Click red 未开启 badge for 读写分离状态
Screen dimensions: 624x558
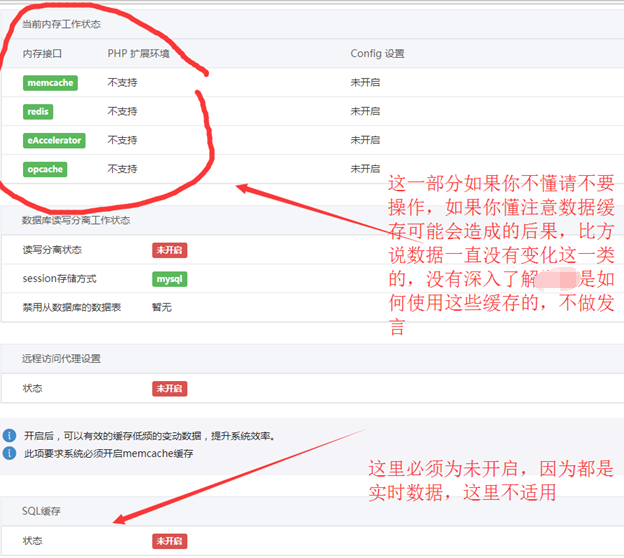[169, 250]
